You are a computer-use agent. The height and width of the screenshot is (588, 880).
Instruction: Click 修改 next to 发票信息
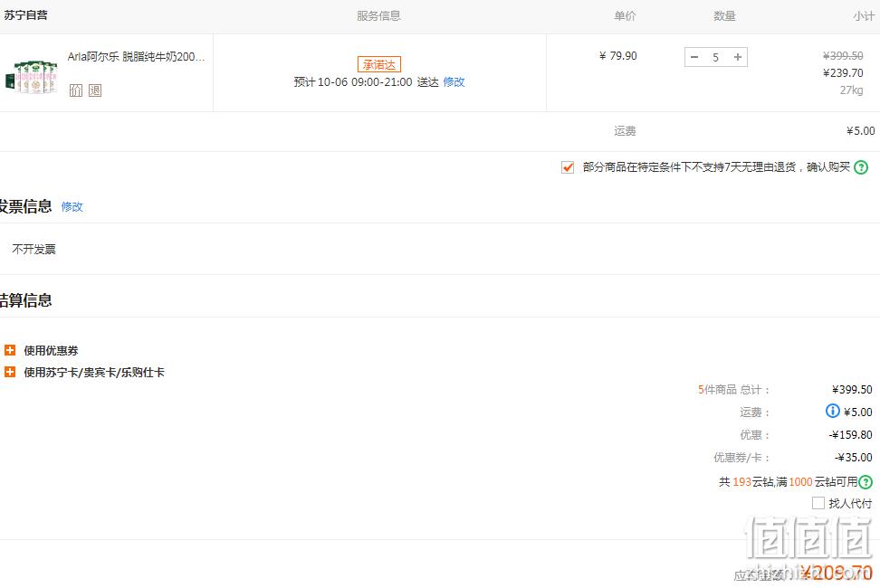pyautogui.click(x=72, y=207)
